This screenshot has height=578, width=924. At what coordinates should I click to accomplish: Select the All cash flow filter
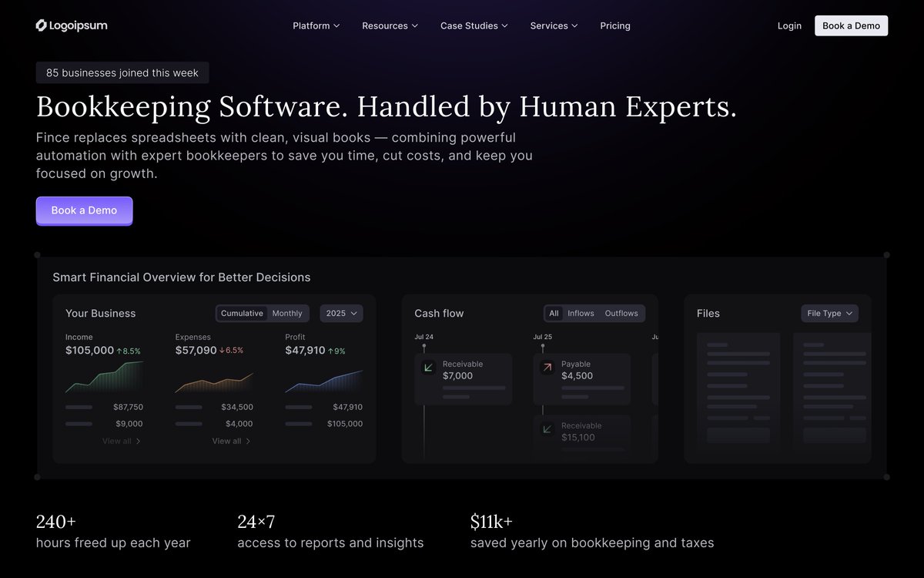pos(554,314)
